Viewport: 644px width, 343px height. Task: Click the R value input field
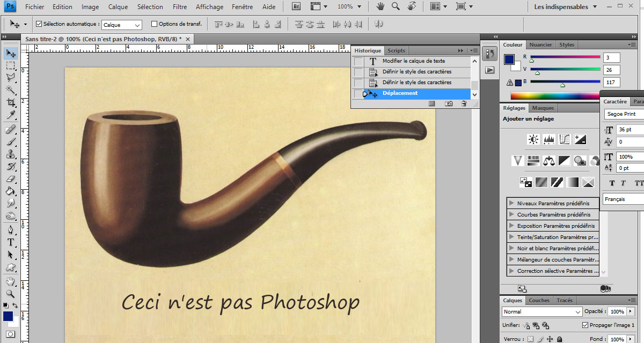[612, 57]
